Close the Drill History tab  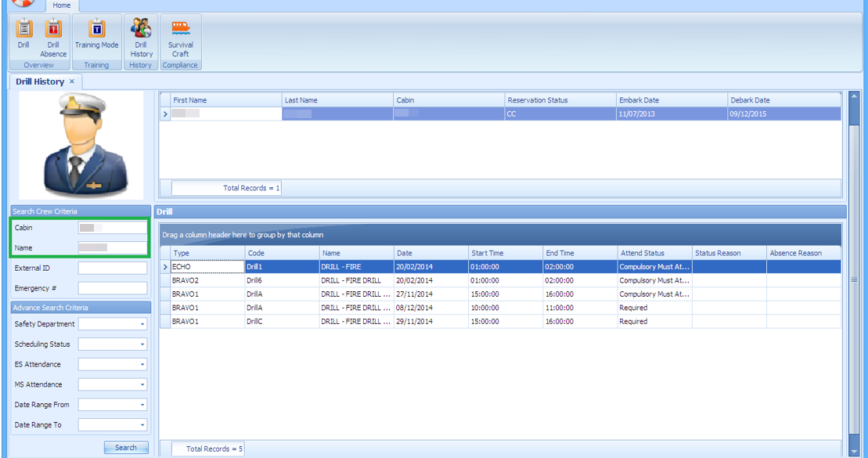pos(72,81)
